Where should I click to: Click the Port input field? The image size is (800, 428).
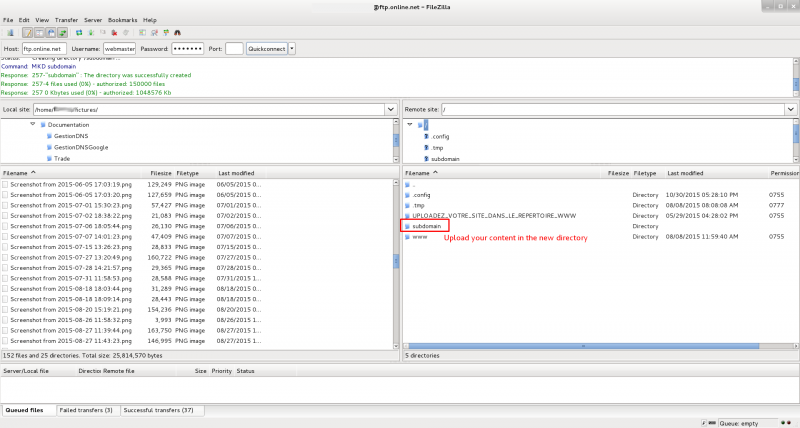(234, 48)
